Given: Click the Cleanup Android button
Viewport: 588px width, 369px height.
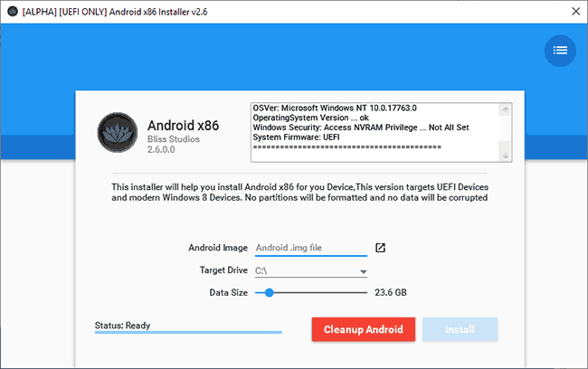Looking at the screenshot, I should [x=364, y=329].
